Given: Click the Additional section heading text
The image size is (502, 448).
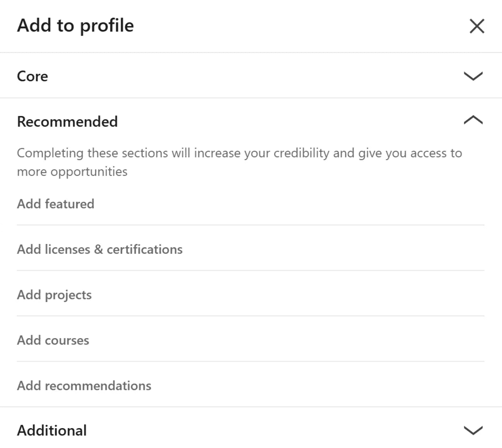Looking at the screenshot, I should point(52,430).
